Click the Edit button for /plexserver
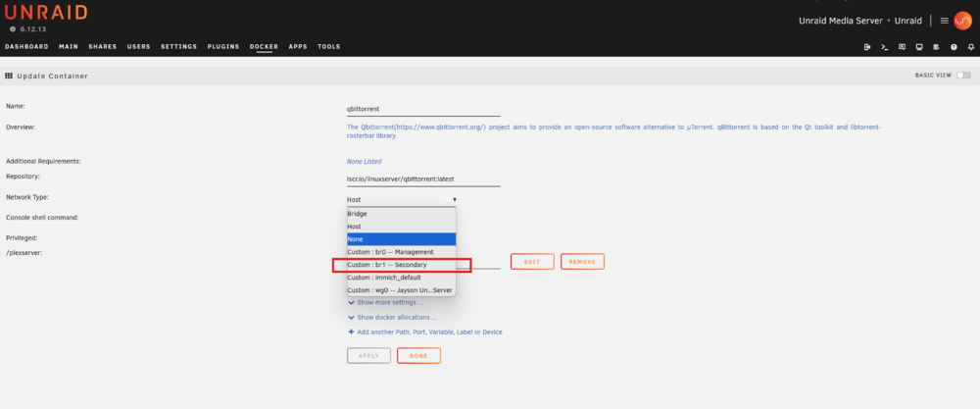 click(x=532, y=262)
